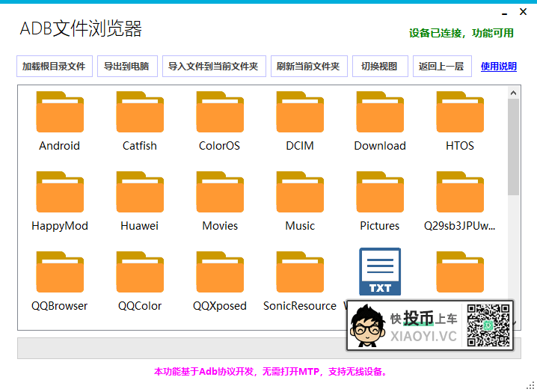Open the QQBrowser folder
Screen dimensions: 537x392
(60, 273)
